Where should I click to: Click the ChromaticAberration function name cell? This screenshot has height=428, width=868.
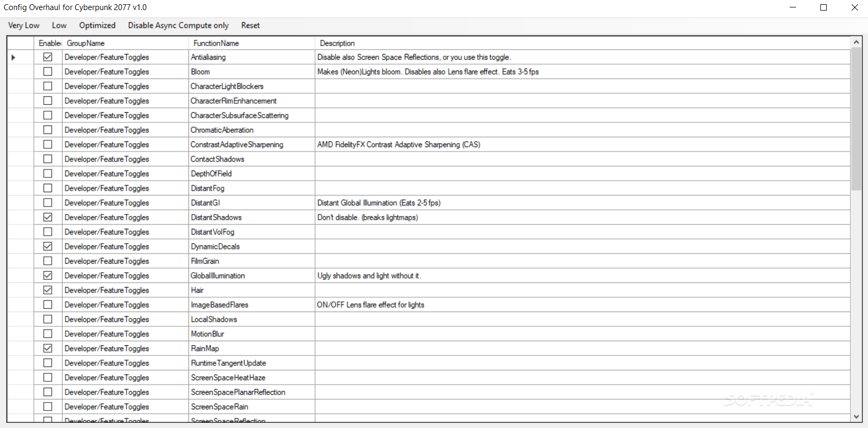coord(251,130)
